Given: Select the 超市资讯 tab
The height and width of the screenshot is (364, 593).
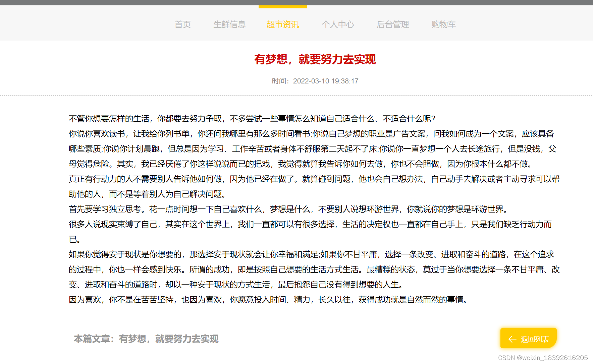Looking at the screenshot, I should 282,24.
